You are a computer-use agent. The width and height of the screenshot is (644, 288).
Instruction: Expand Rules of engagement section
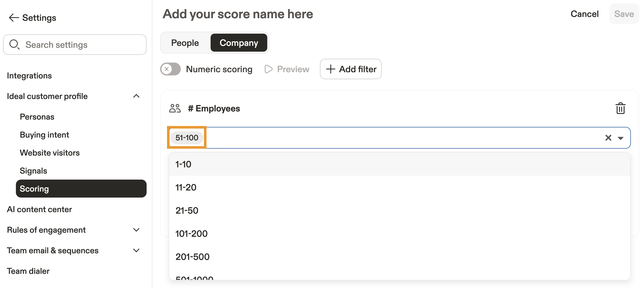pos(136,230)
